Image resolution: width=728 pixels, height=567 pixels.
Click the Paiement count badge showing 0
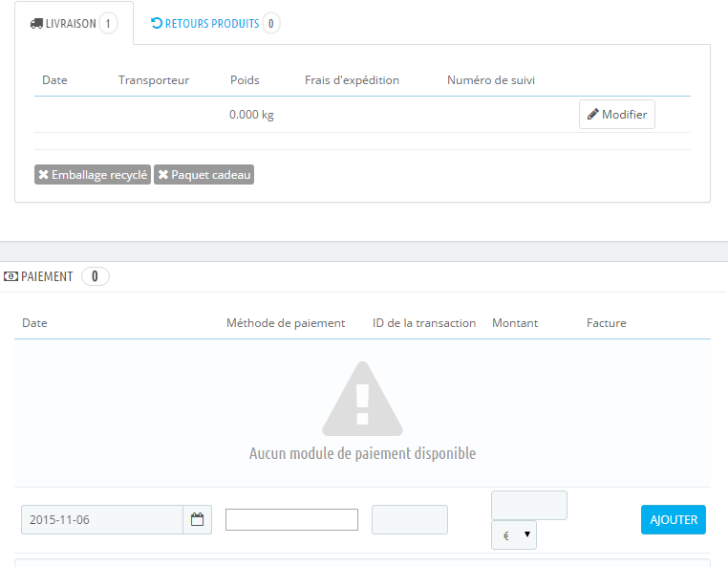[96, 276]
